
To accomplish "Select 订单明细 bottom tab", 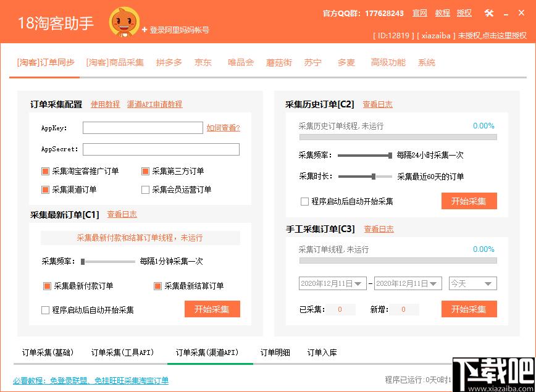I will tap(275, 352).
